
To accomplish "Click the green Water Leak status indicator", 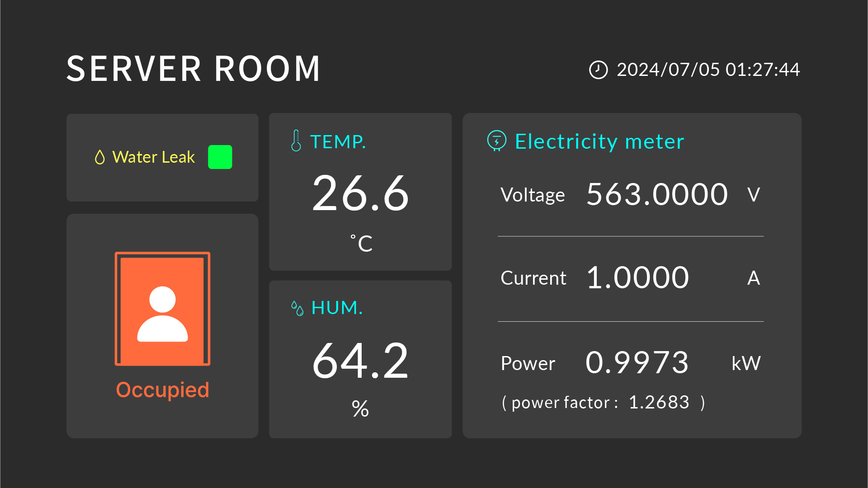I will point(220,157).
